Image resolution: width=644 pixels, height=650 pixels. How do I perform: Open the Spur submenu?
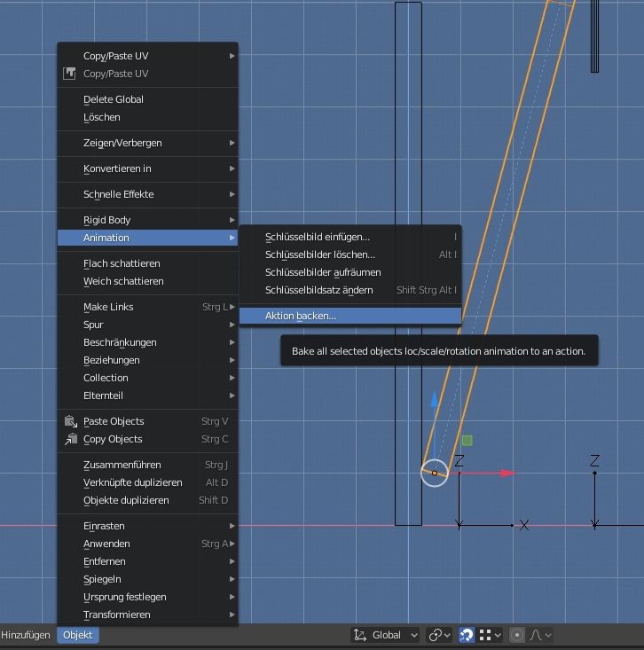(x=147, y=325)
